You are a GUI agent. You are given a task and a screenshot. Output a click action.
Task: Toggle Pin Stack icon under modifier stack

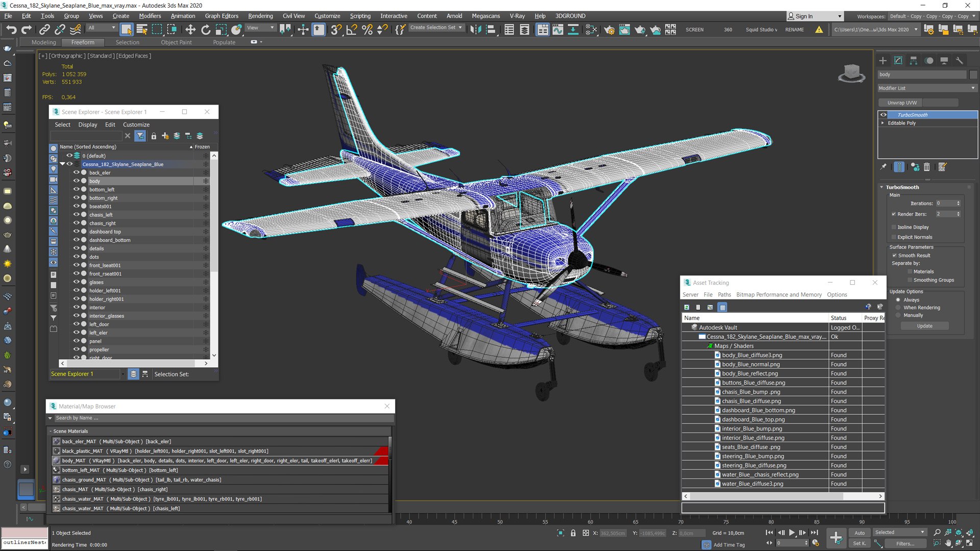point(884,167)
